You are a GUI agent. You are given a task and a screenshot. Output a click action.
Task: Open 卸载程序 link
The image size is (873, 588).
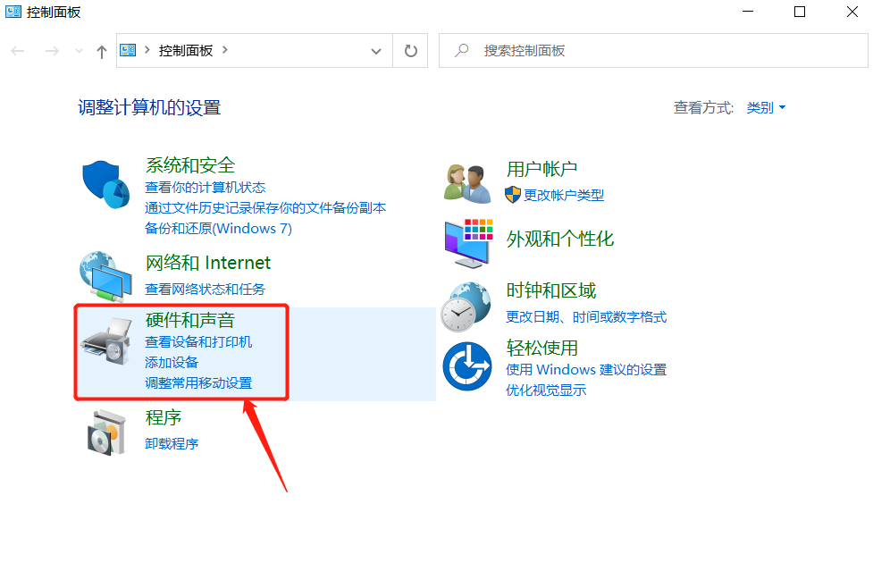172,443
